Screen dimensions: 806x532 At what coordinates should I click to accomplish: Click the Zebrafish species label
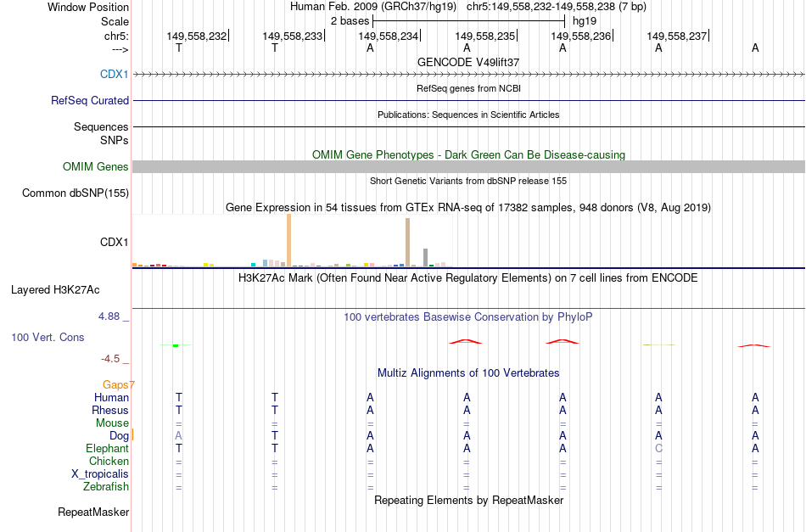(106, 486)
